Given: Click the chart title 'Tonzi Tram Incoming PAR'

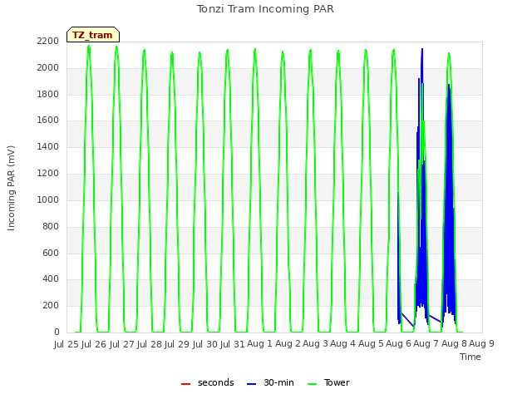Looking at the screenshot, I should pyautogui.click(x=266, y=9).
